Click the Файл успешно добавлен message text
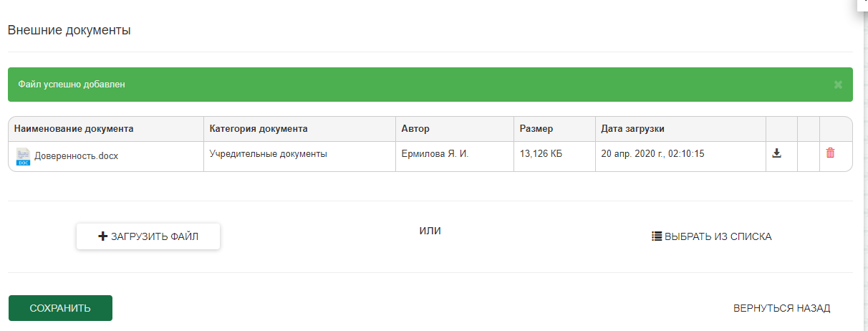This screenshot has height=331, width=868. click(x=72, y=85)
